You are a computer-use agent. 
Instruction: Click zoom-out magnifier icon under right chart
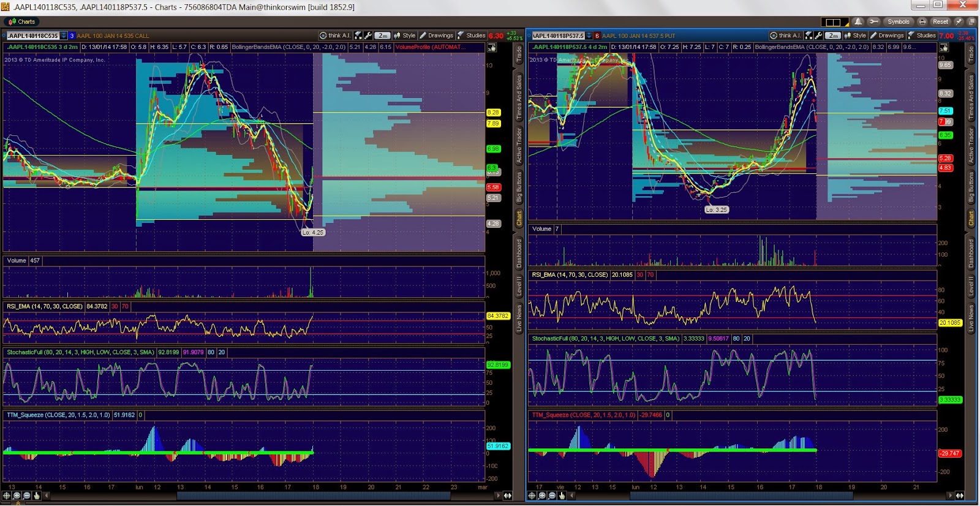click(x=551, y=496)
